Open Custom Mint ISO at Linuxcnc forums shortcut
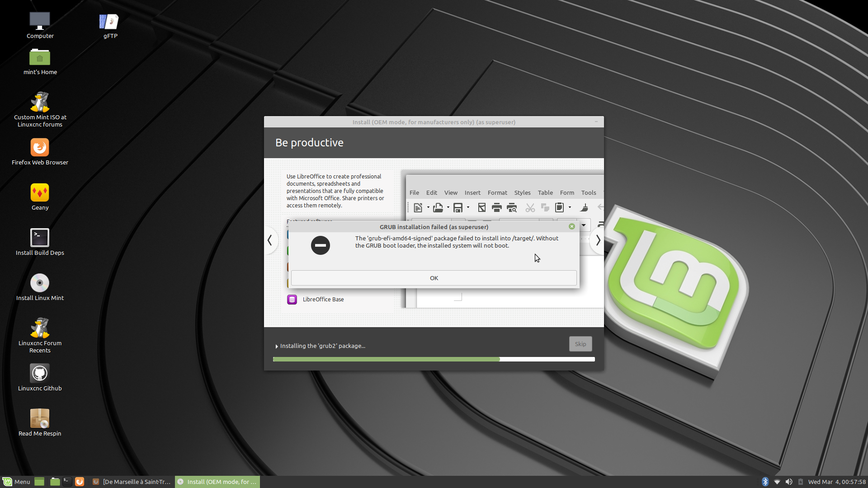 (40, 110)
